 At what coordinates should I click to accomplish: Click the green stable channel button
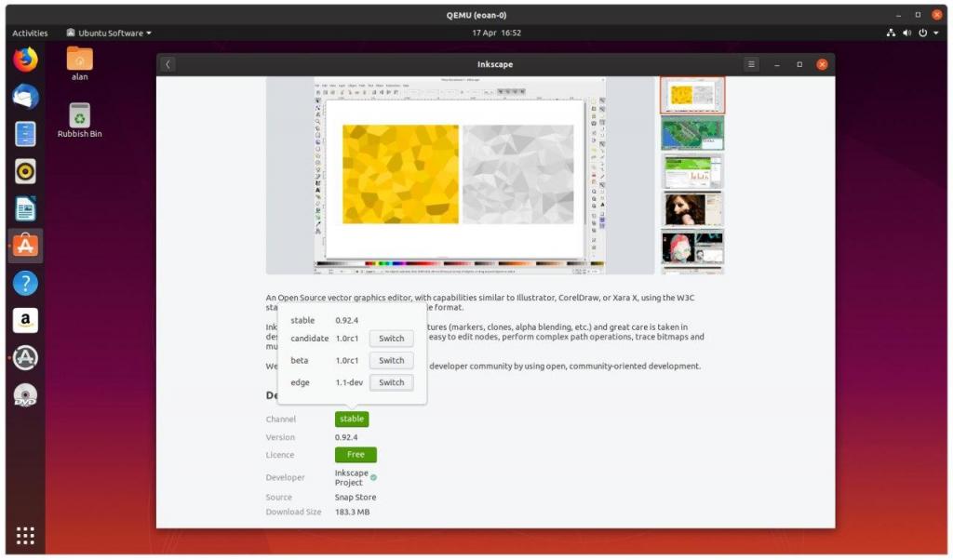click(352, 420)
